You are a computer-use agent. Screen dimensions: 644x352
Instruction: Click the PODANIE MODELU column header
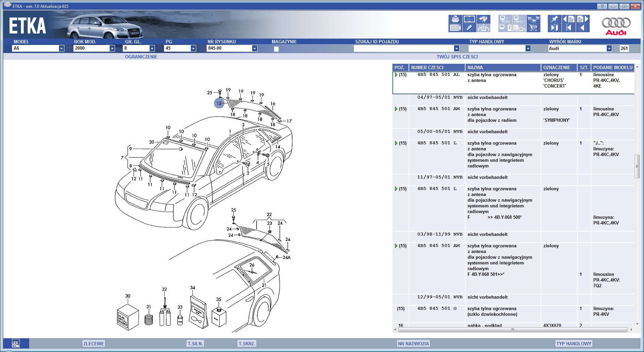pos(613,67)
